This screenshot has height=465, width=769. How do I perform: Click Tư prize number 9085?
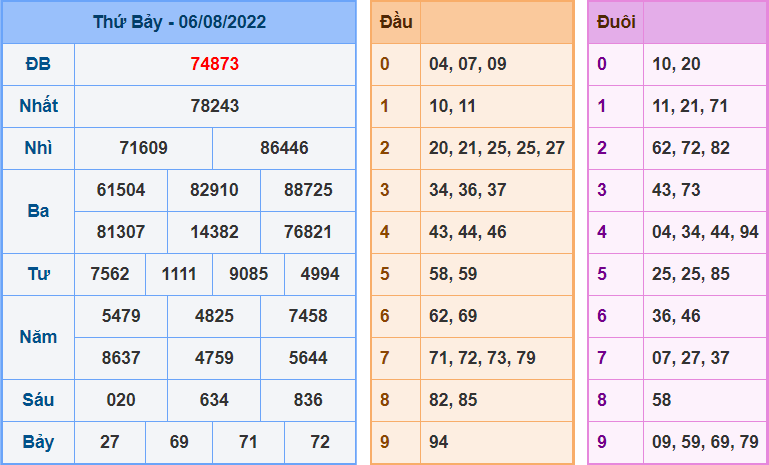249,274
